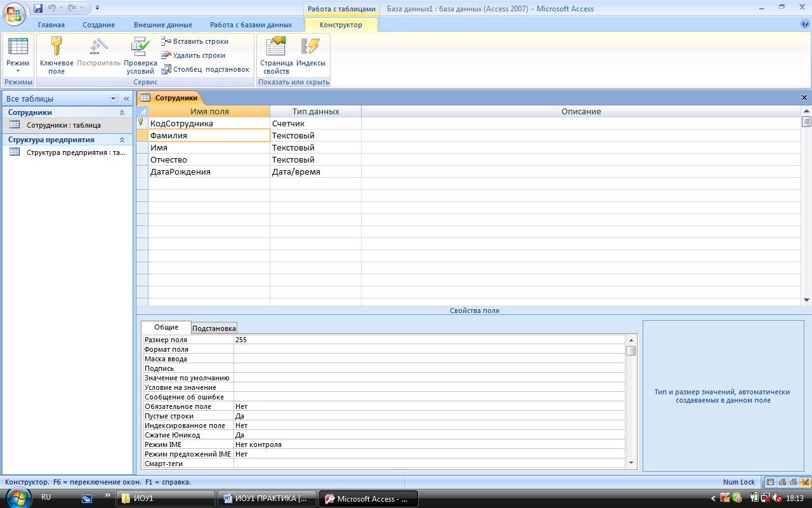Select the Конструктор ribbon tab
This screenshot has width=812, height=508.
[341, 25]
